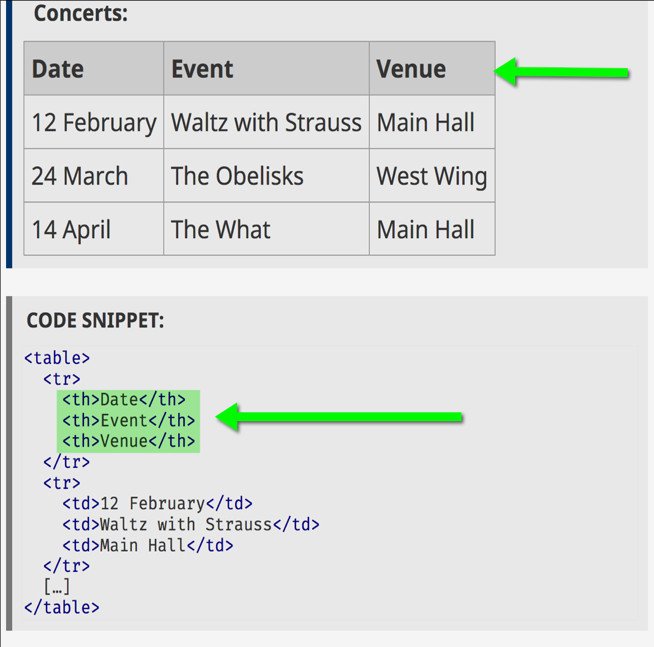Click The What event cell
This screenshot has width=654, height=647.
point(267,229)
